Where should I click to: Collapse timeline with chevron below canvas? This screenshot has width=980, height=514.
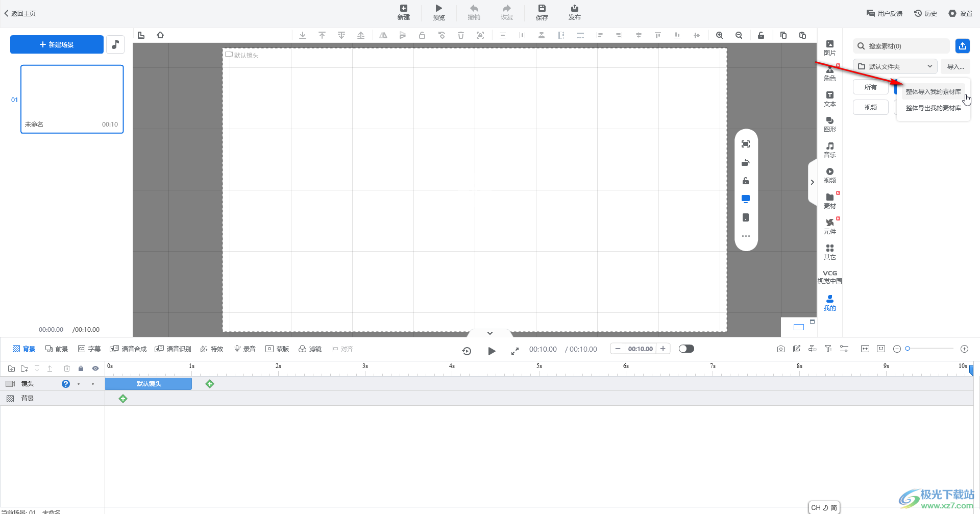coord(489,333)
